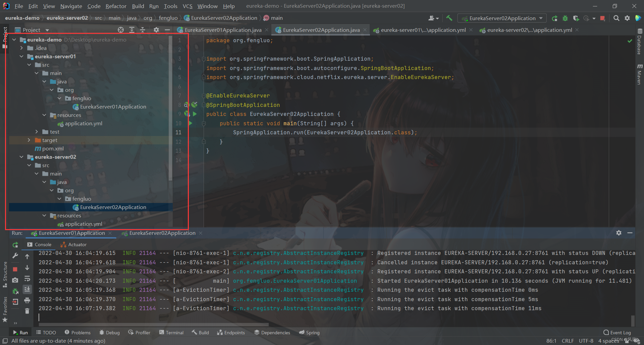Click the down arrow in console toolbar

[x=27, y=268]
